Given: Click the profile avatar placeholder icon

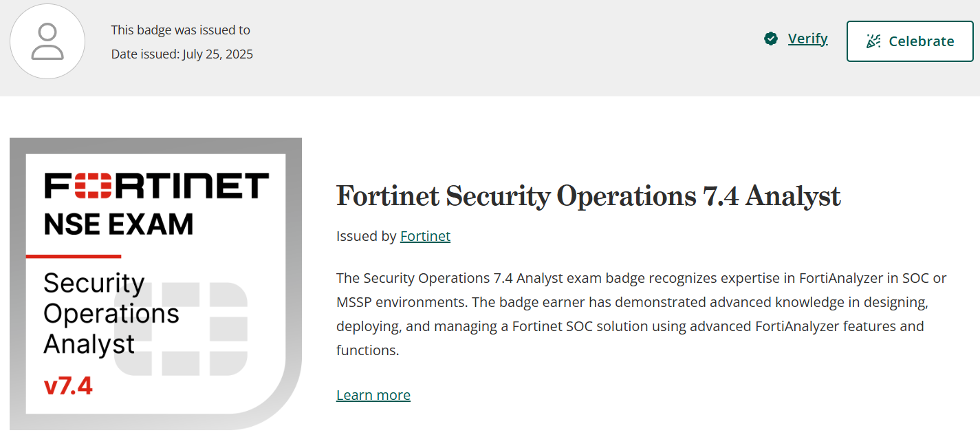Looking at the screenshot, I should click(x=47, y=41).
